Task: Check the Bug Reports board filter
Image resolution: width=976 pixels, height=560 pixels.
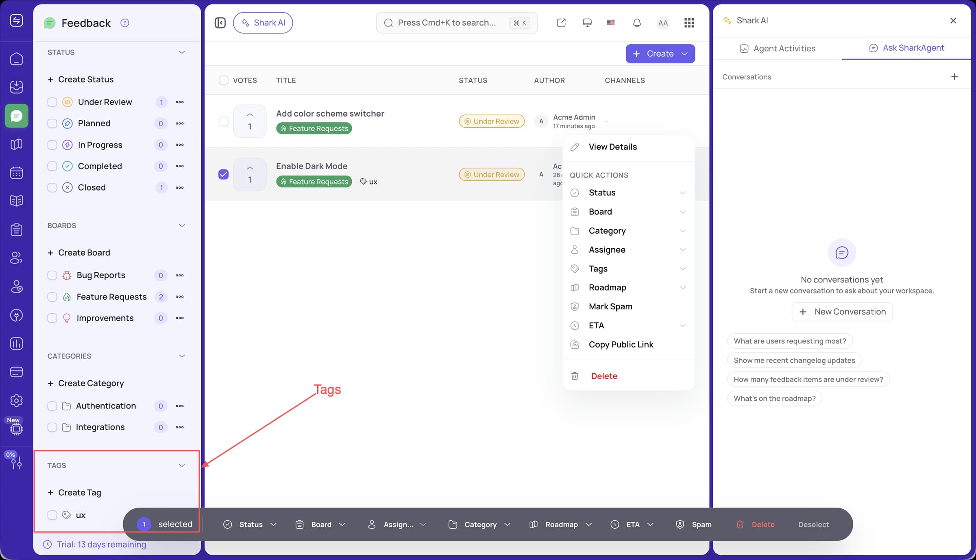Action: coord(52,276)
